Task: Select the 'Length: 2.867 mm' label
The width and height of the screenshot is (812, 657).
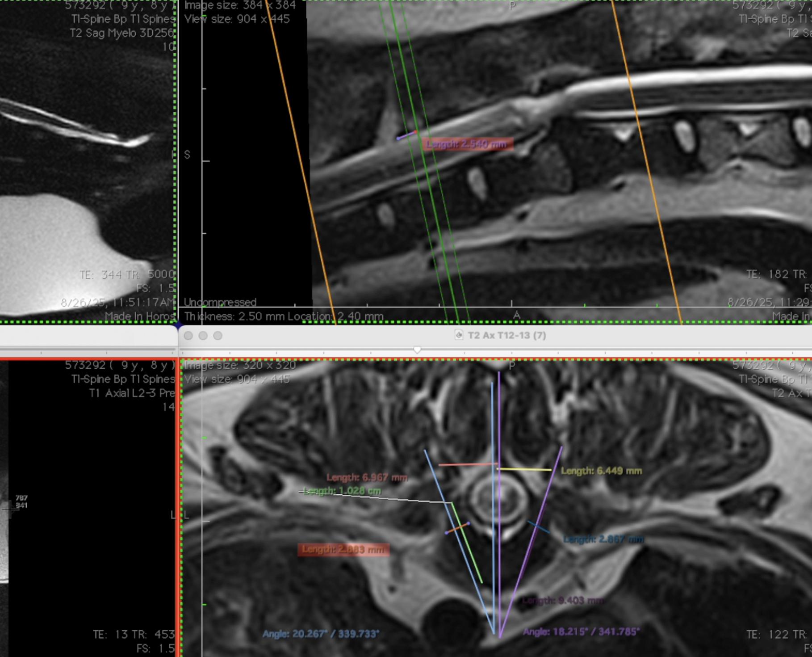Action: [x=603, y=539]
